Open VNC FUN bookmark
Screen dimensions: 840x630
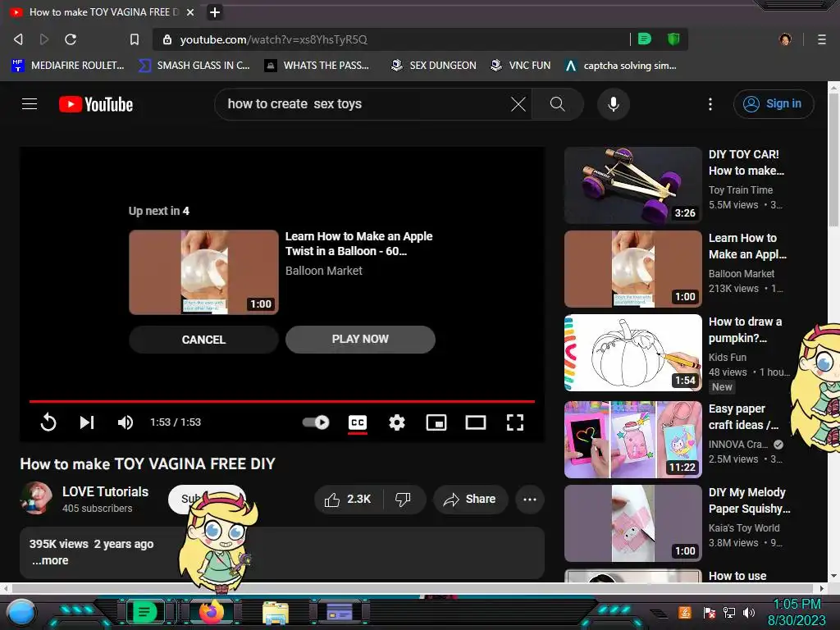(520, 66)
